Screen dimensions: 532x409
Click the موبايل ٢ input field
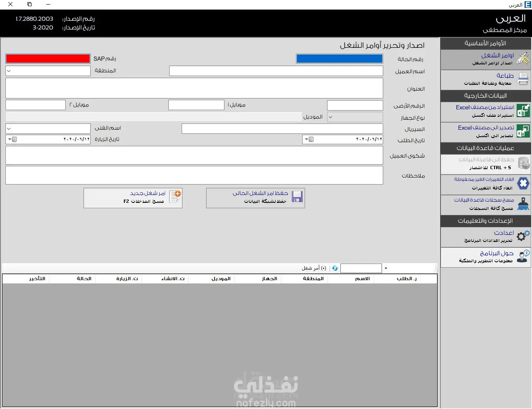[36, 105]
